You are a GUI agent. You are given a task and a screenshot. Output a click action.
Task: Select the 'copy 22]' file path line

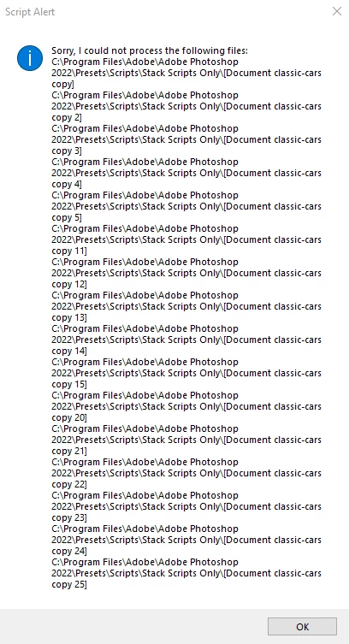(x=186, y=473)
